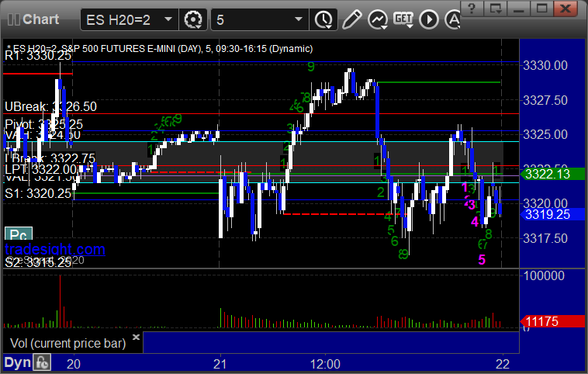
Task: Click the Pc button on chart
Action: (x=19, y=234)
